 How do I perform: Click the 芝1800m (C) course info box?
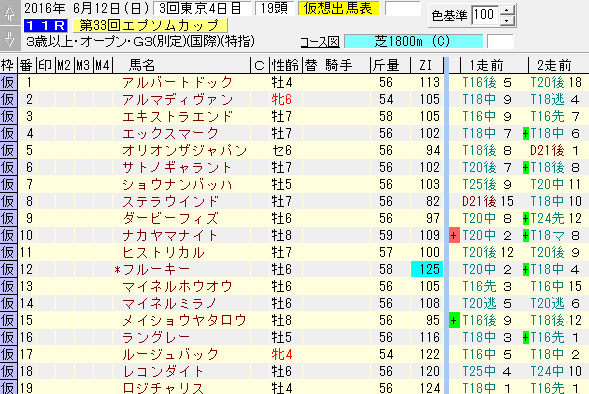click(413, 41)
